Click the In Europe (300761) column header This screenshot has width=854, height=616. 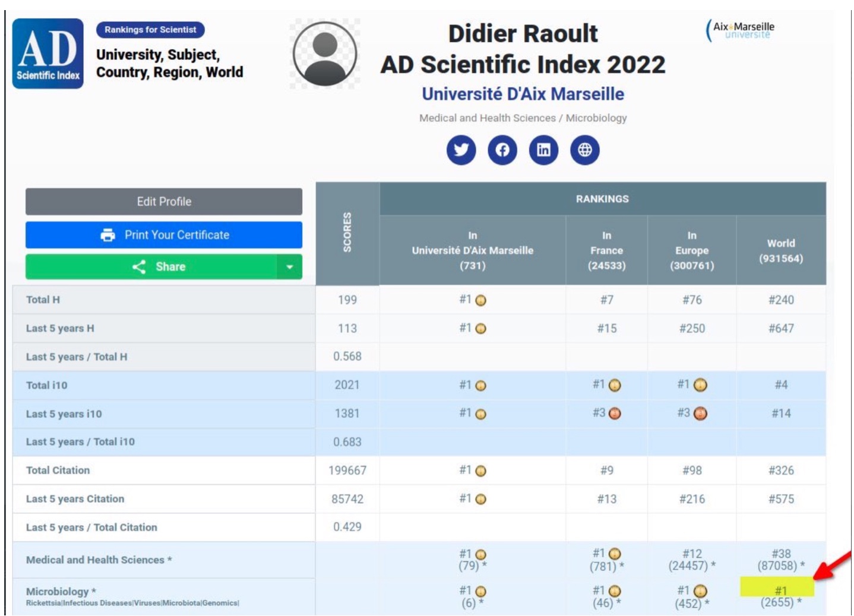point(692,250)
